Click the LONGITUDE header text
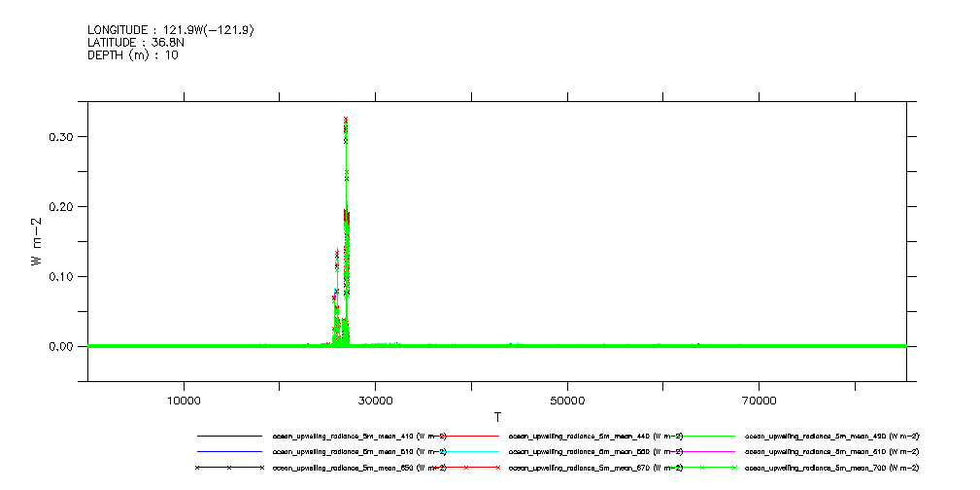The width and height of the screenshot is (980, 490). 171,30
